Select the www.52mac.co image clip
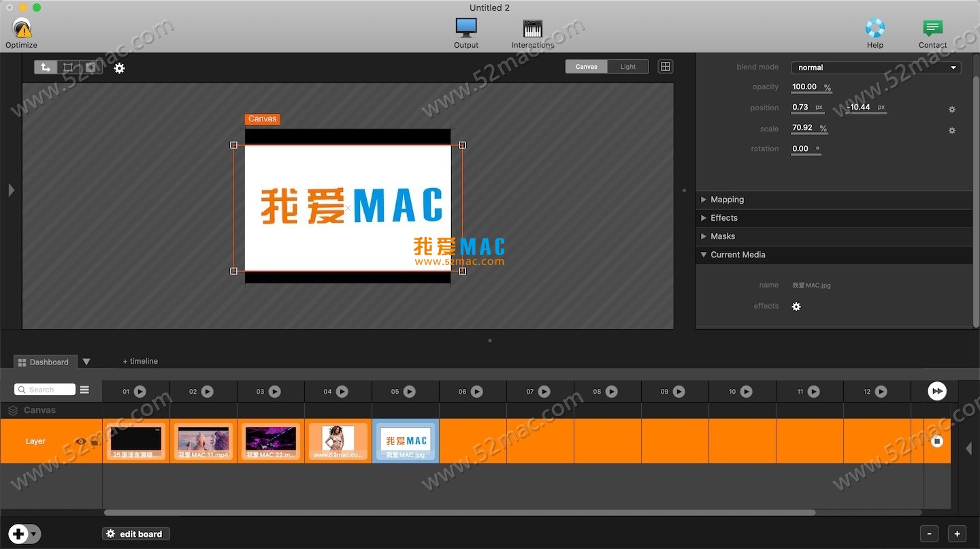This screenshot has height=549, width=980. click(338, 441)
